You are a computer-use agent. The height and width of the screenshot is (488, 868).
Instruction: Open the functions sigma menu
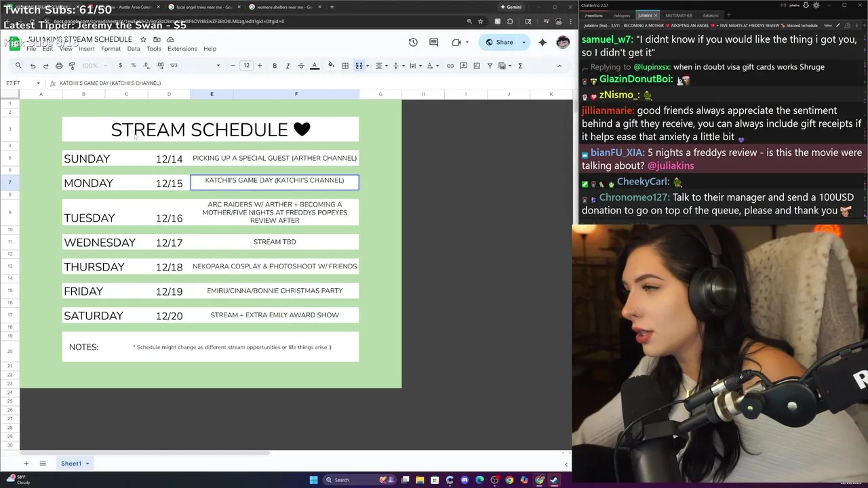coord(520,66)
